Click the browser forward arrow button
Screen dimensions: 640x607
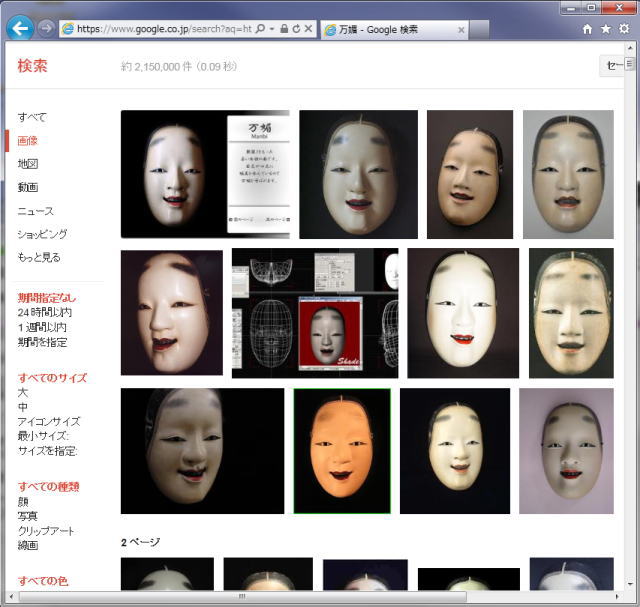point(46,29)
